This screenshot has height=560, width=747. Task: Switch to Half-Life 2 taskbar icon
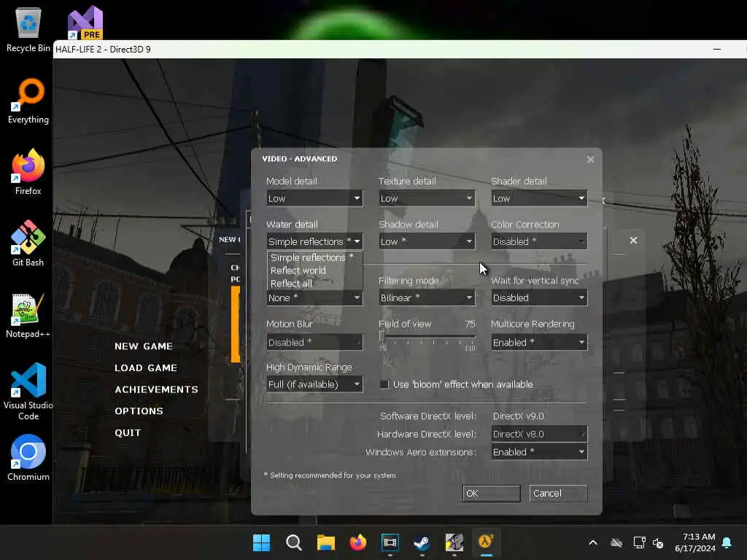pos(486,542)
